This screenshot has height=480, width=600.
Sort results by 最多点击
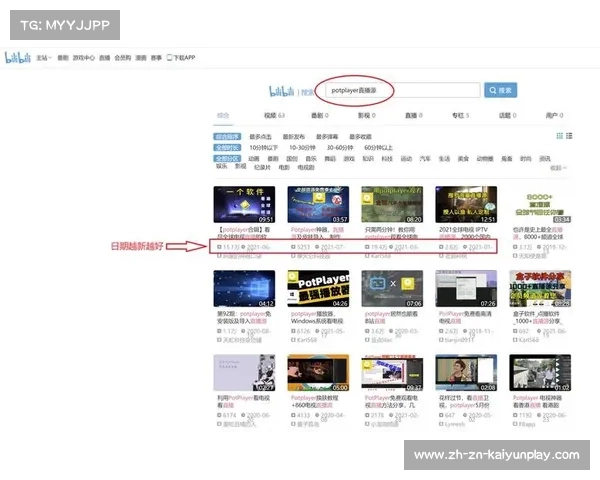[x=260, y=137]
